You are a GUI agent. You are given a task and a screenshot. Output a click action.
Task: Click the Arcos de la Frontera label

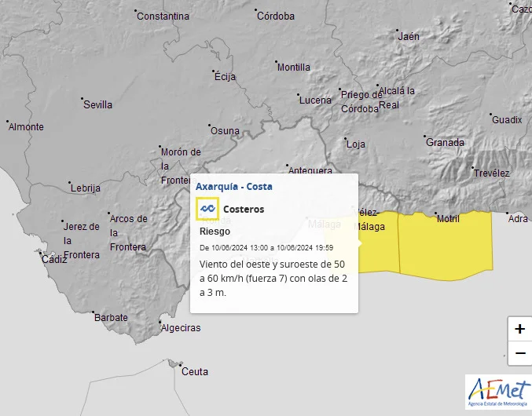point(128,233)
